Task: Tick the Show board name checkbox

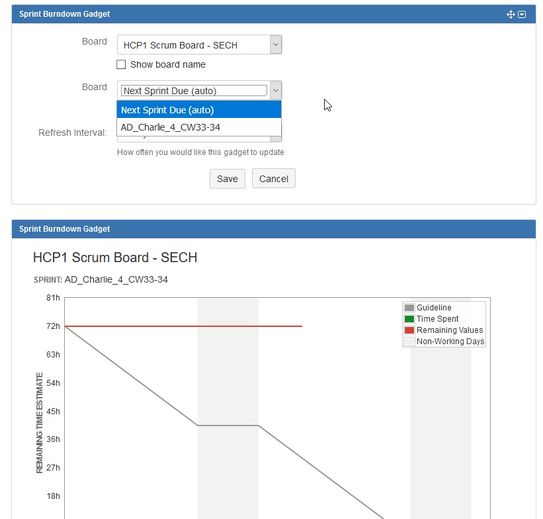Action: click(x=121, y=64)
